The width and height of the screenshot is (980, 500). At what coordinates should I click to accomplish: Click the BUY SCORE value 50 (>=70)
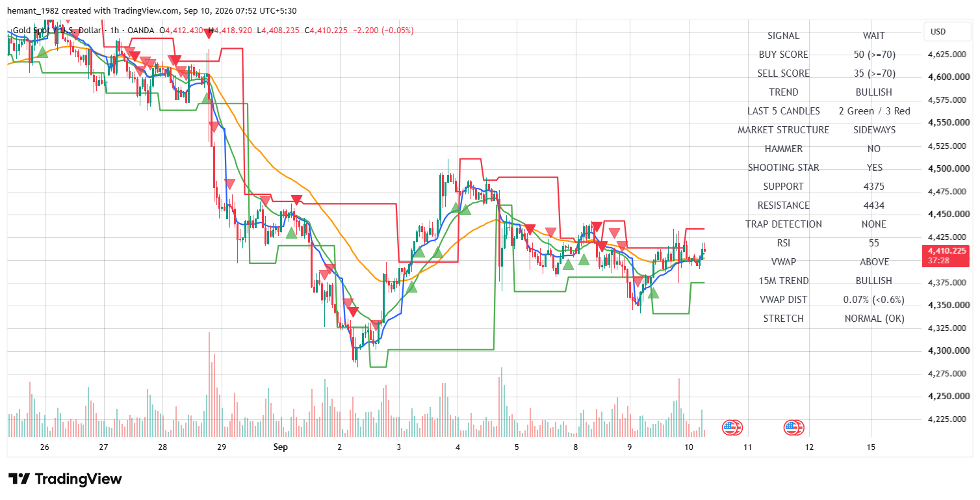point(874,55)
